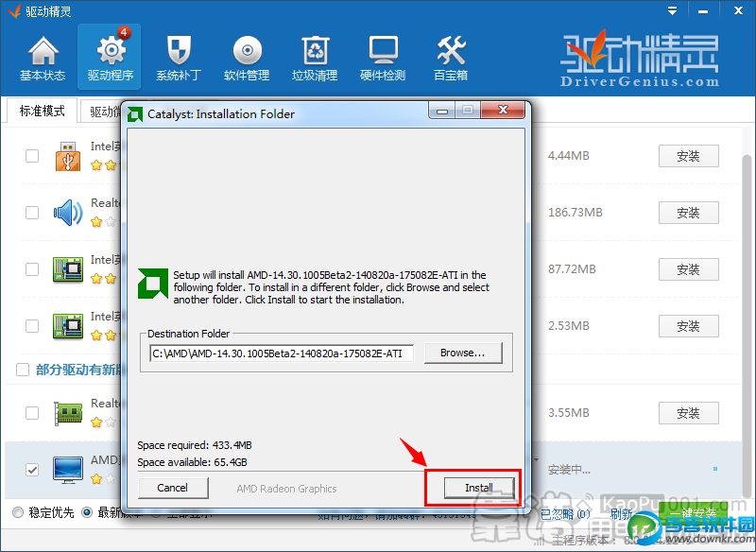
Task: Edit the Destination Folder path field
Action: 282,354
